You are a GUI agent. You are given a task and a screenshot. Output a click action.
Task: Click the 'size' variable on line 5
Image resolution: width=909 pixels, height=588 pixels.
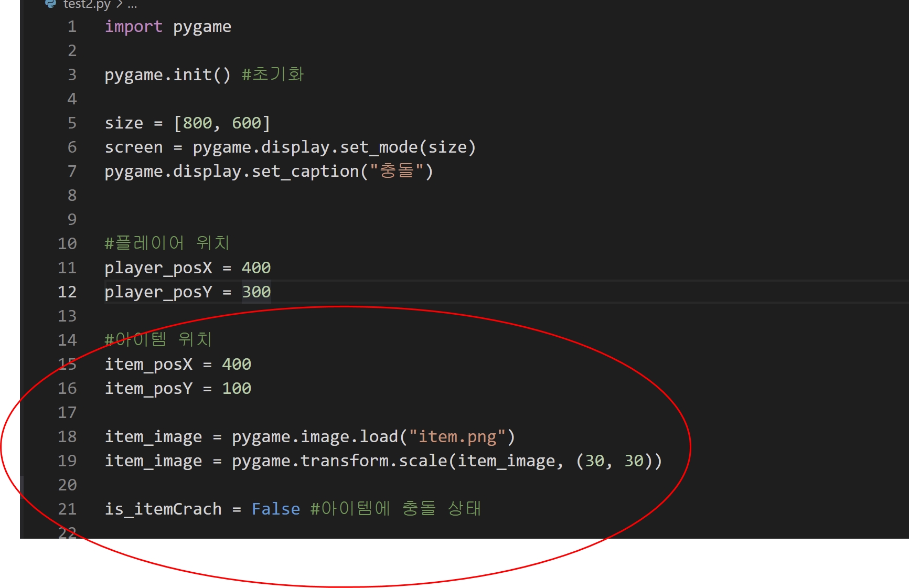[x=124, y=123]
